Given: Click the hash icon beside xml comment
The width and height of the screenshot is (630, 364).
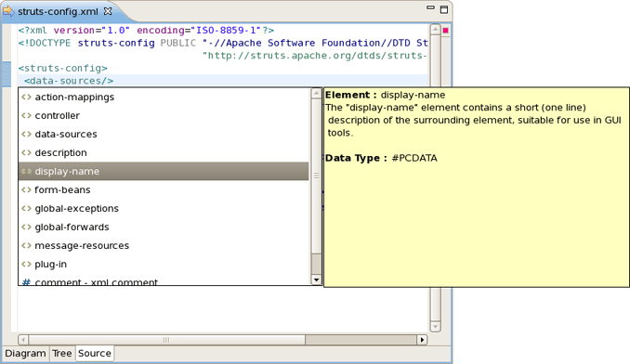Looking at the screenshot, I should point(27,282).
